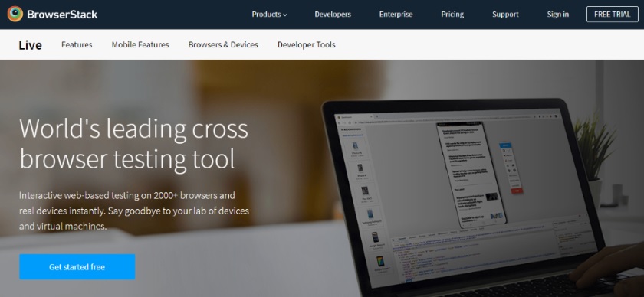Click the iPhone device icon in laptop sidebar
Screen dimensions: 644x297
(355, 146)
